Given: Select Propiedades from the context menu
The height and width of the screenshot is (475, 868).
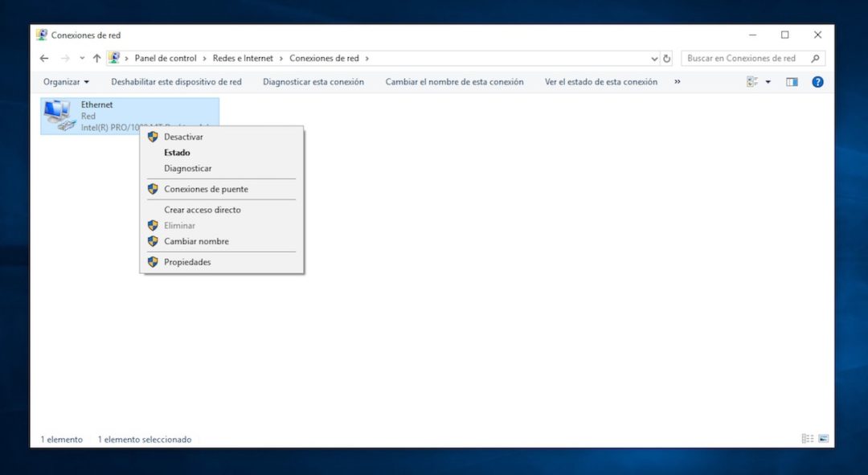Looking at the screenshot, I should (187, 261).
